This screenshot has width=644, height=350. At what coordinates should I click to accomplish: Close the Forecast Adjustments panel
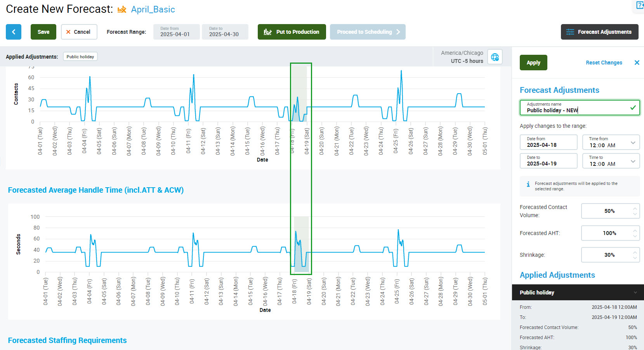pyautogui.click(x=637, y=63)
